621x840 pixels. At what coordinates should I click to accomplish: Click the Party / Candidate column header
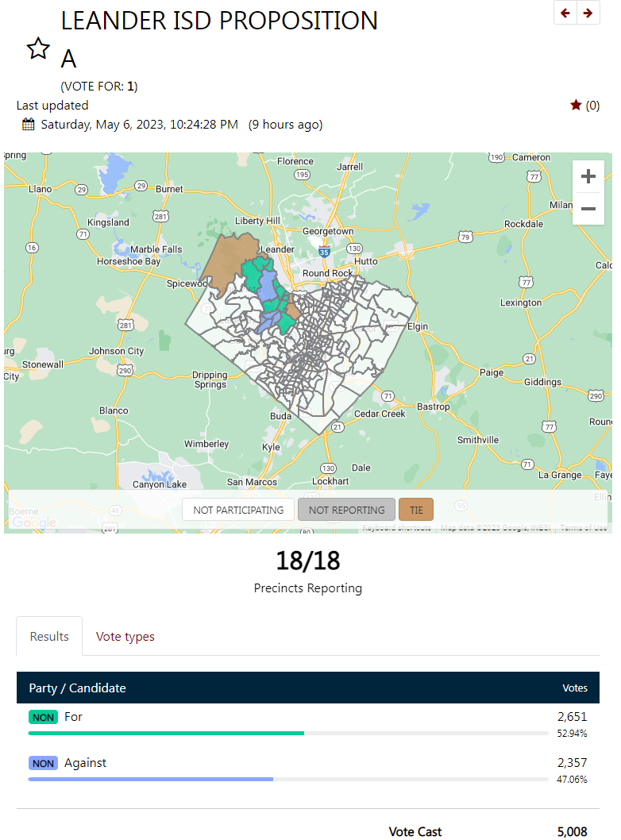click(78, 688)
